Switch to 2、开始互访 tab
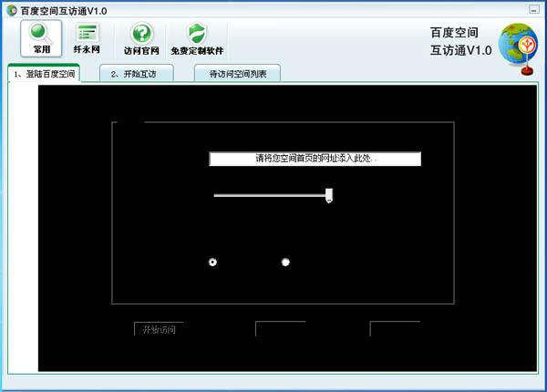547x392 pixels. [x=137, y=74]
